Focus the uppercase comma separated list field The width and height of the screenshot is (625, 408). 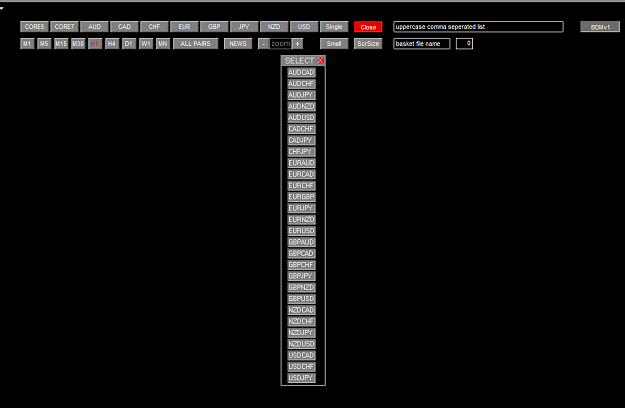click(478, 27)
